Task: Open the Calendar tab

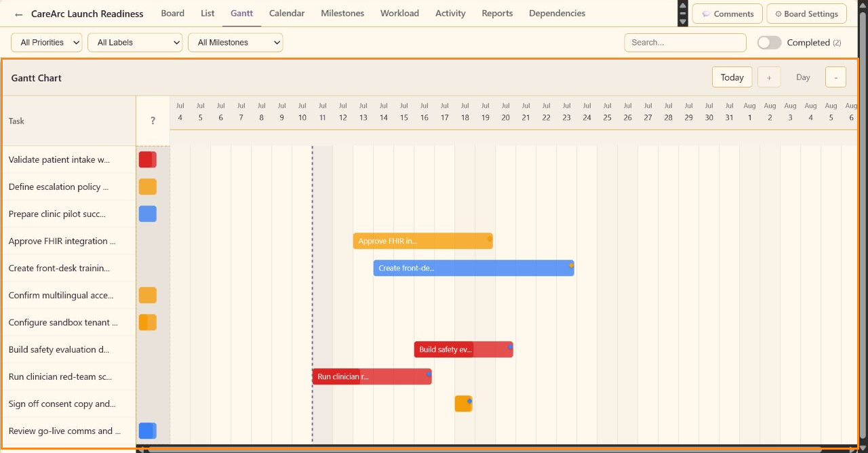Action: [x=287, y=14]
